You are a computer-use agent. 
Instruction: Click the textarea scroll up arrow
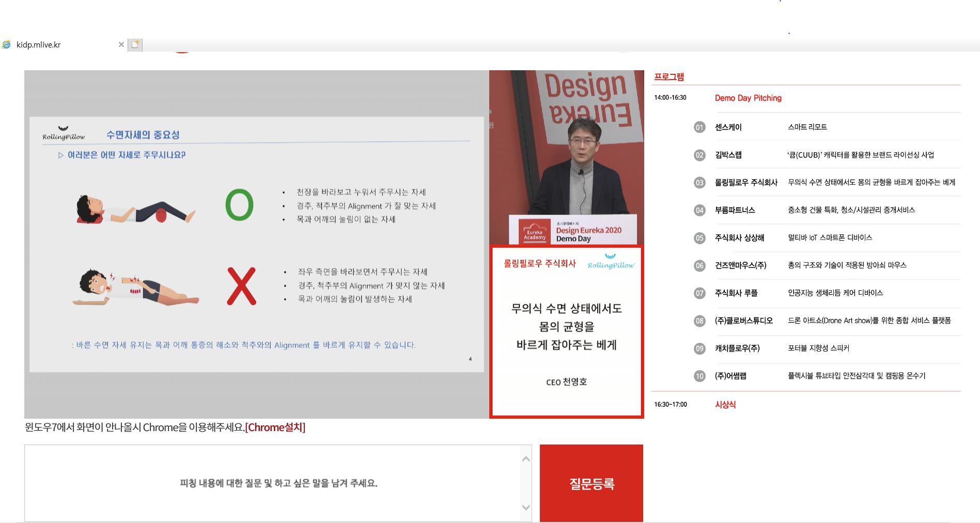(526, 459)
